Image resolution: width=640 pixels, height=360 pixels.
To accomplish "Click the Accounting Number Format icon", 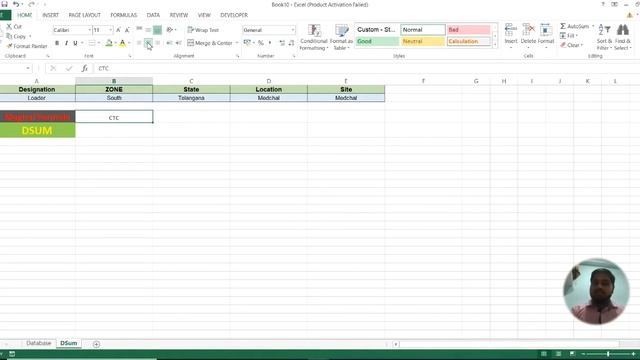I will [x=247, y=42].
